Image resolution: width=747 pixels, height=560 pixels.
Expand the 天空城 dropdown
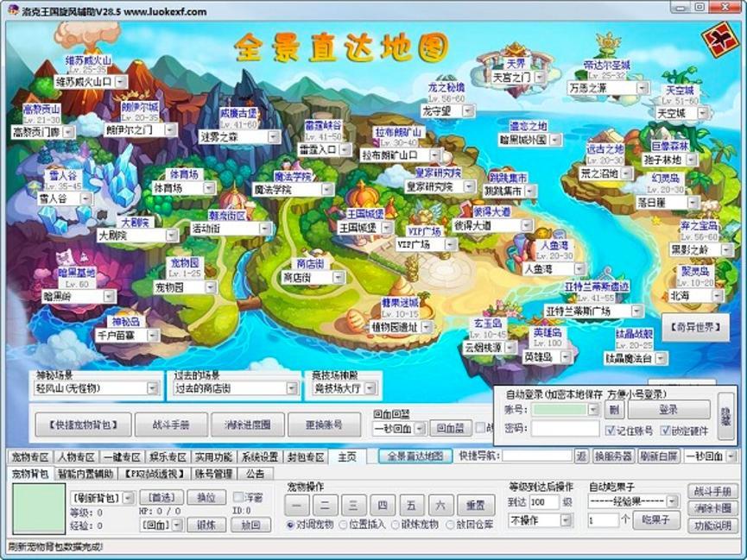coord(703,113)
